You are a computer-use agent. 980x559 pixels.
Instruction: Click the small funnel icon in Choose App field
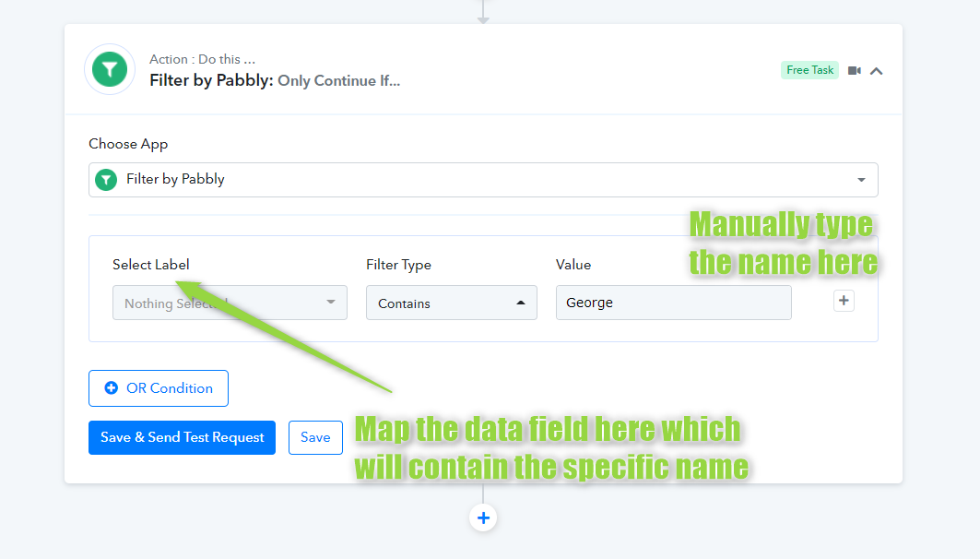(106, 180)
